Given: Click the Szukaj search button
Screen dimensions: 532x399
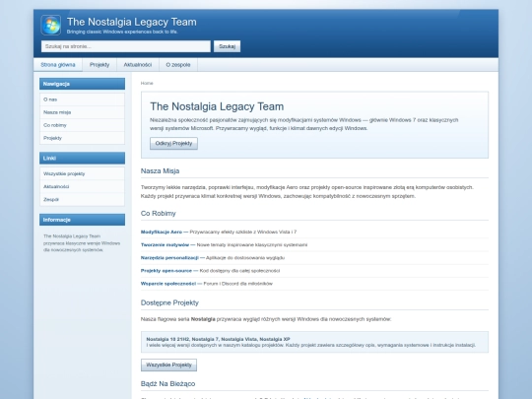Looking at the screenshot, I should (227, 46).
